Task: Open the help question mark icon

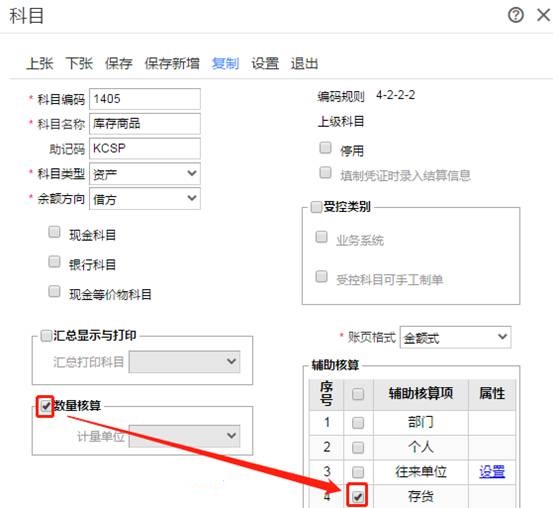Action: 516,15
